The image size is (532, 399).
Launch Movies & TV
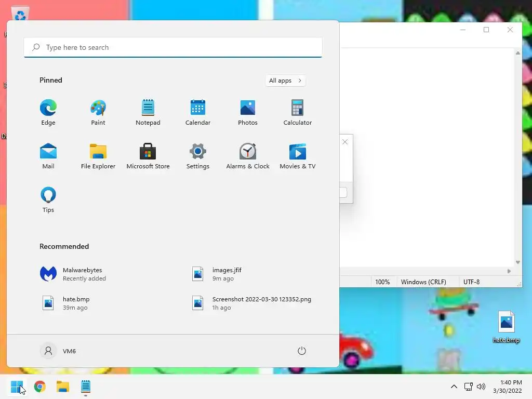click(298, 156)
